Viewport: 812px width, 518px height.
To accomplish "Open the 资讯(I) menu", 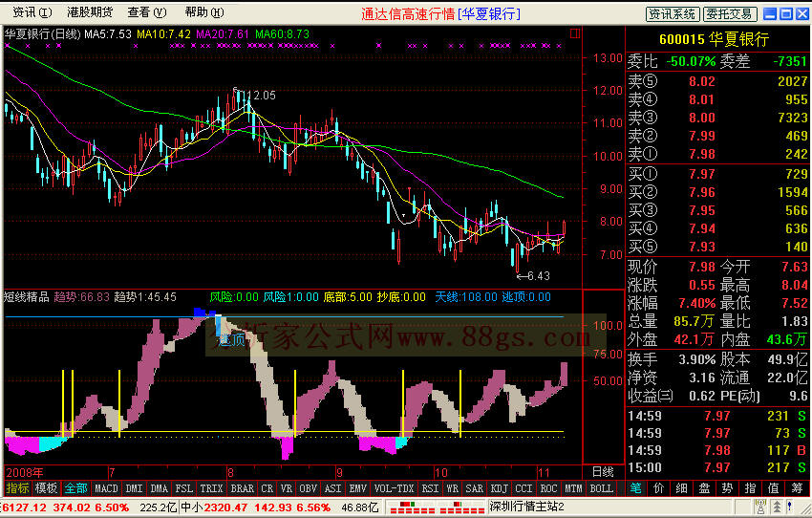I will (x=32, y=11).
